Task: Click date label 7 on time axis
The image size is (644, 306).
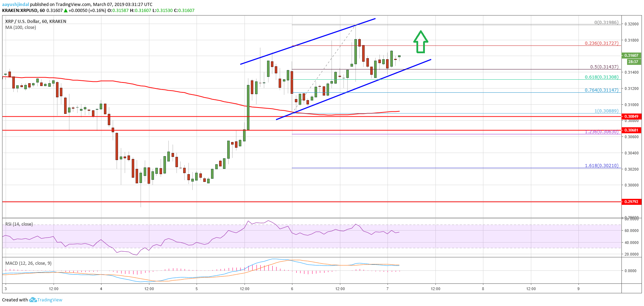Action: point(388,289)
